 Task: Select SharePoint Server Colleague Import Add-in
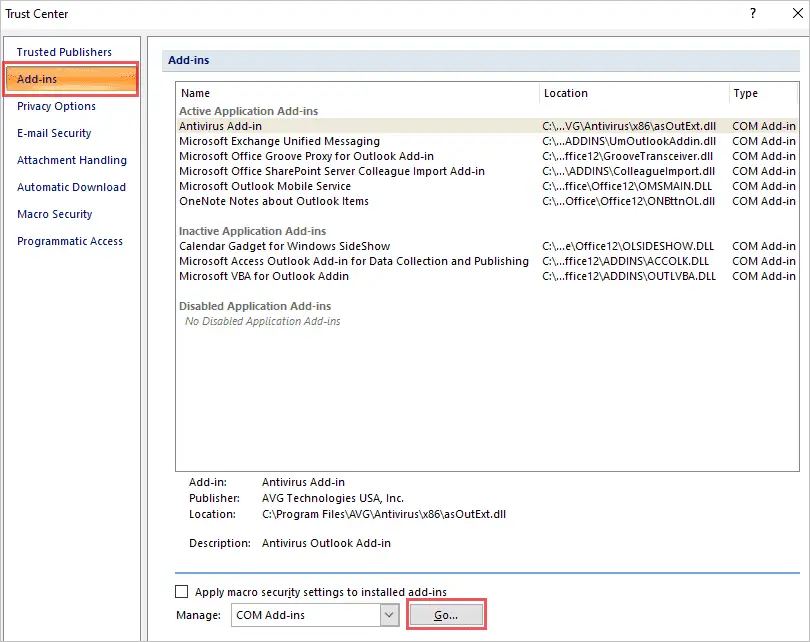point(487,171)
